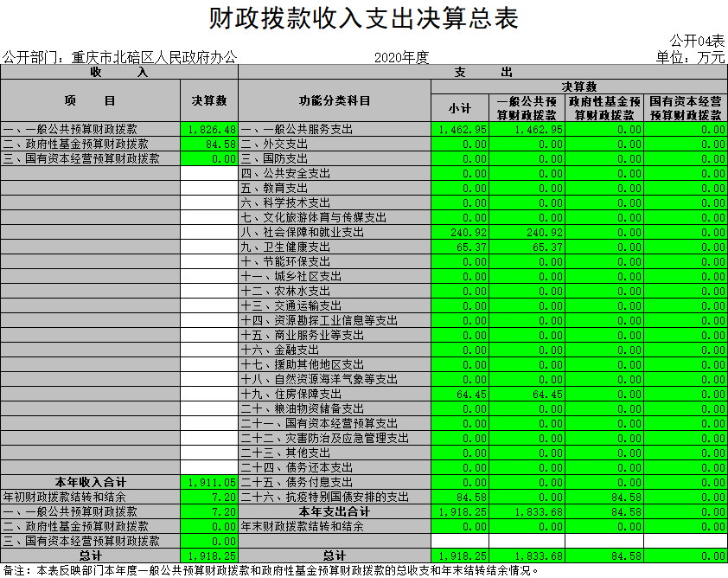Select the 收入 header cell
This screenshot has width=728, height=578.
coord(119,72)
